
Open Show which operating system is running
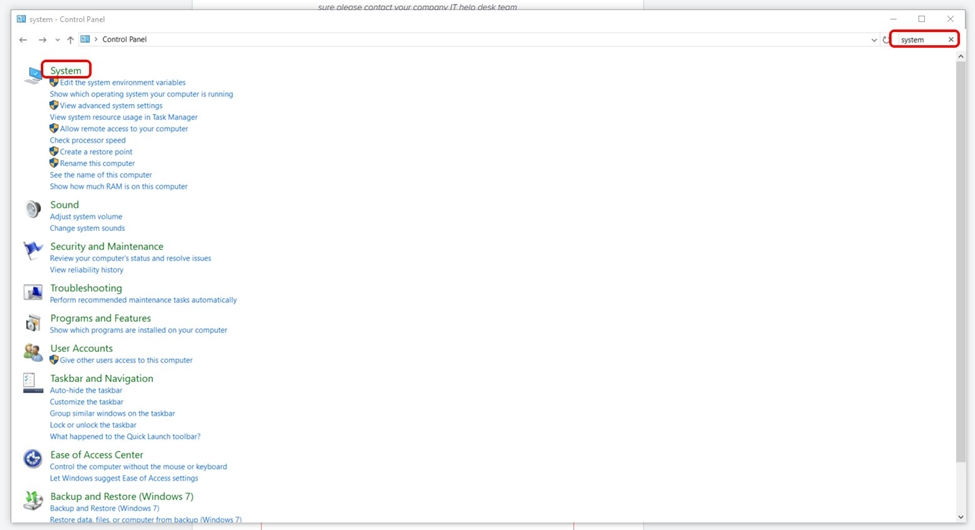(141, 94)
